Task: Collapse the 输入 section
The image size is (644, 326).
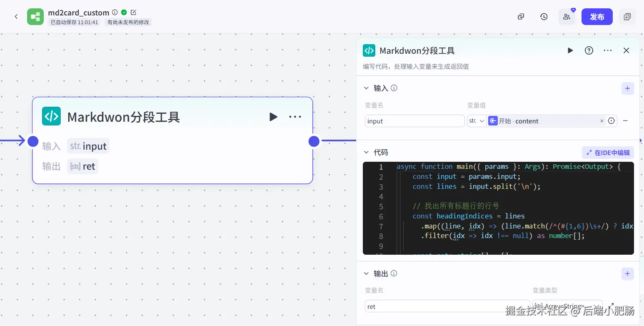Action: (366, 88)
